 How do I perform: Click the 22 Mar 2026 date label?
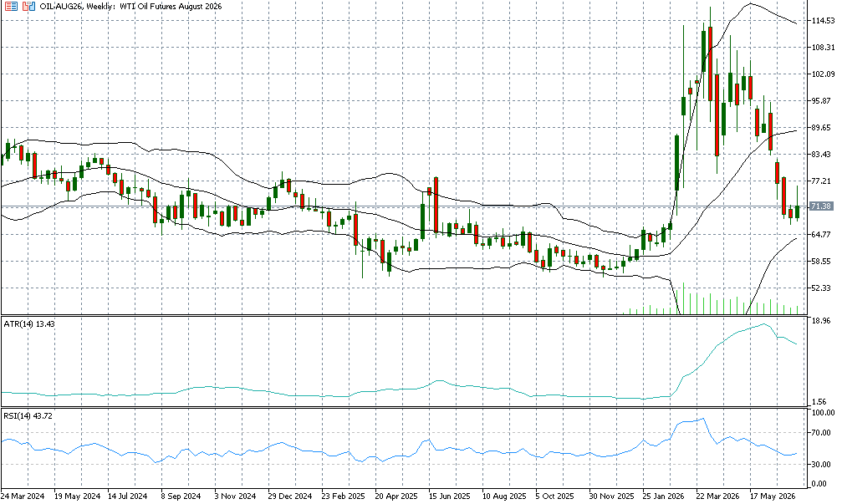pyautogui.click(x=718, y=496)
